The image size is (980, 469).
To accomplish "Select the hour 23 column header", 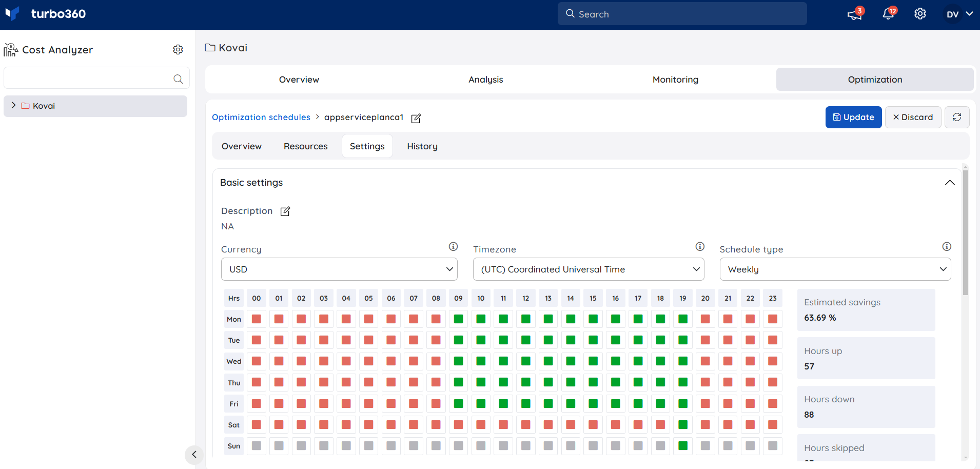I will tap(773, 298).
